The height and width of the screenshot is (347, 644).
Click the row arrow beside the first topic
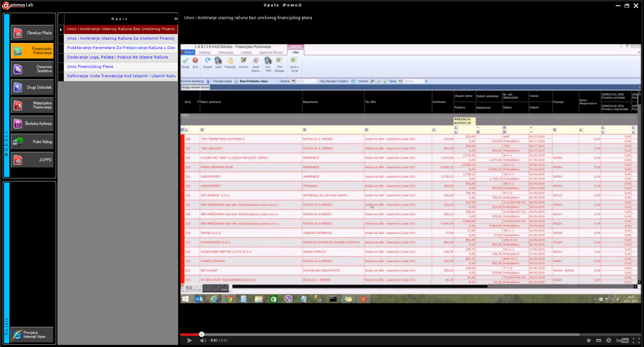[x=61, y=30]
